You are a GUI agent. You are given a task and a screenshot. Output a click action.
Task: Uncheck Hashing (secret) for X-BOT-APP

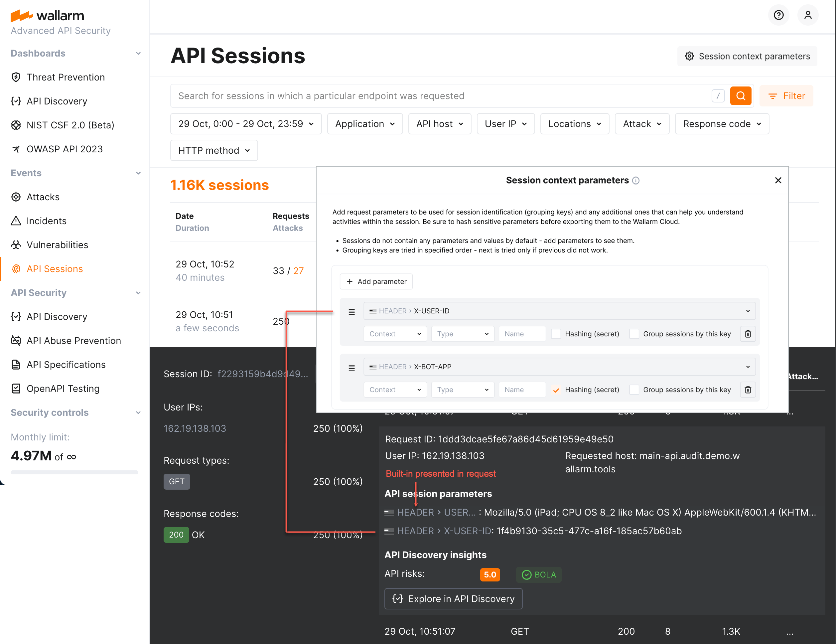(556, 390)
